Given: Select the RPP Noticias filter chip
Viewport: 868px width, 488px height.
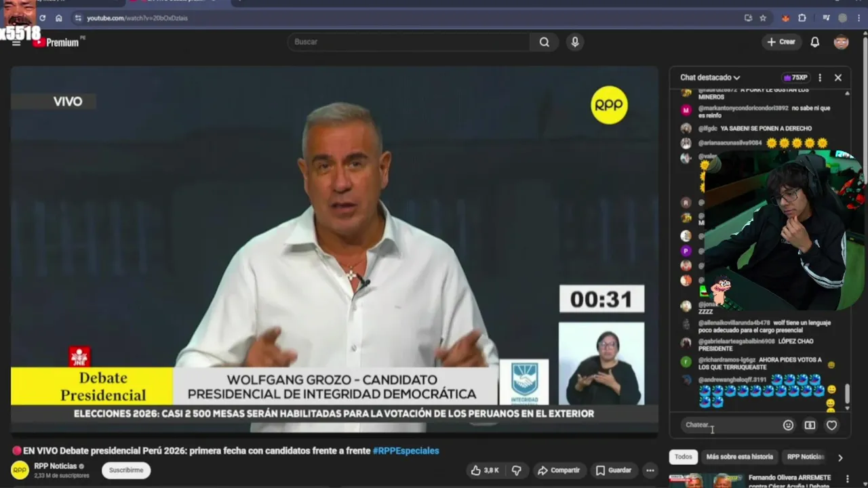Looking at the screenshot, I should click(806, 457).
